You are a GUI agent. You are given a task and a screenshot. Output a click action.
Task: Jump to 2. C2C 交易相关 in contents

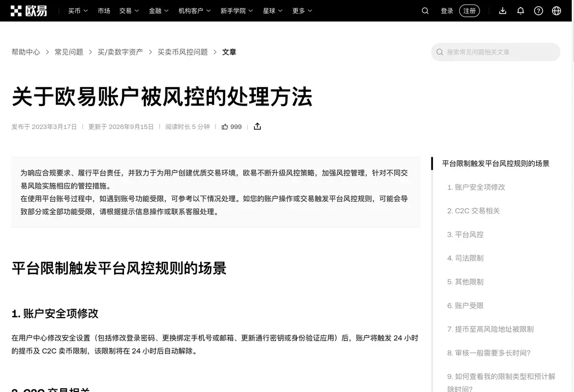[473, 211]
